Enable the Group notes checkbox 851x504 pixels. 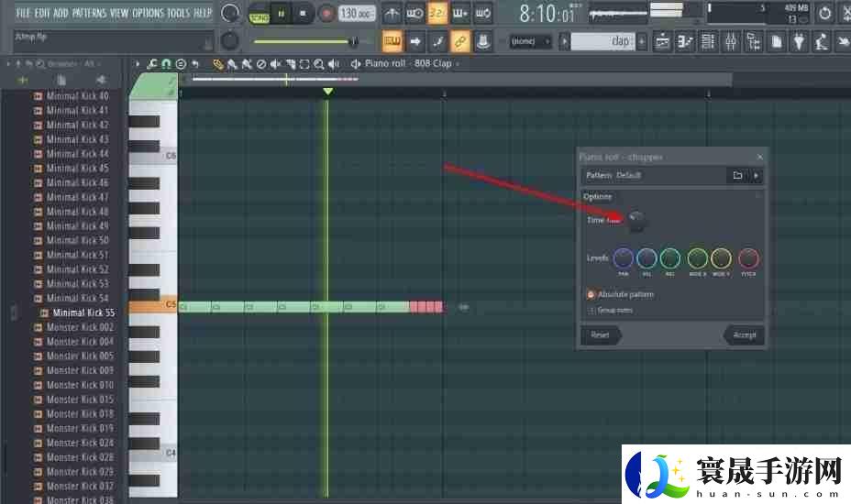(591, 310)
